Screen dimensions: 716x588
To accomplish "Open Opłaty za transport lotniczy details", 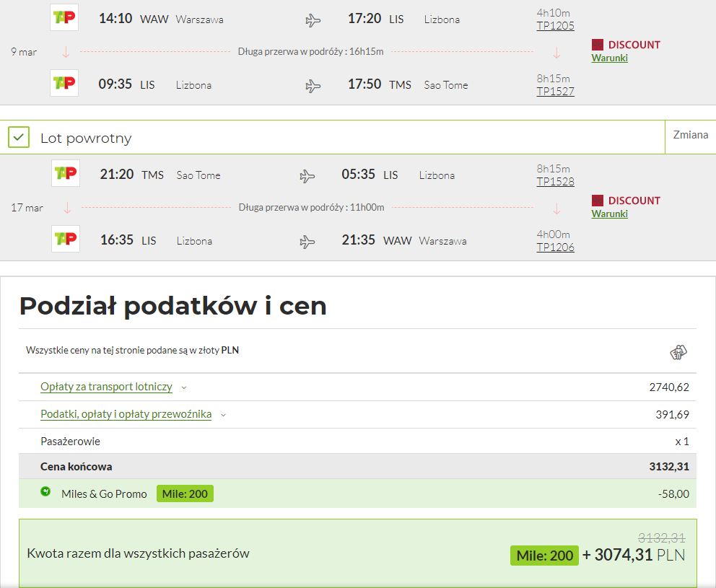I will [106, 387].
